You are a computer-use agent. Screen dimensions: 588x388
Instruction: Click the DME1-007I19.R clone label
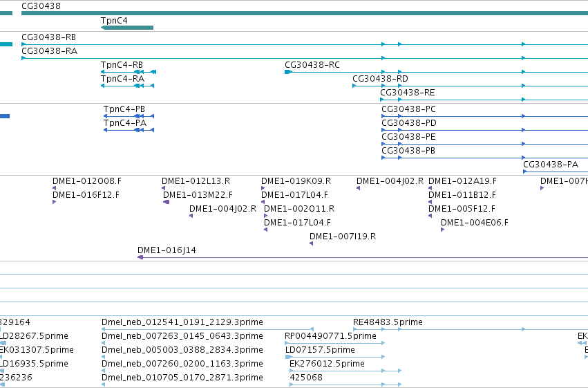343,237
